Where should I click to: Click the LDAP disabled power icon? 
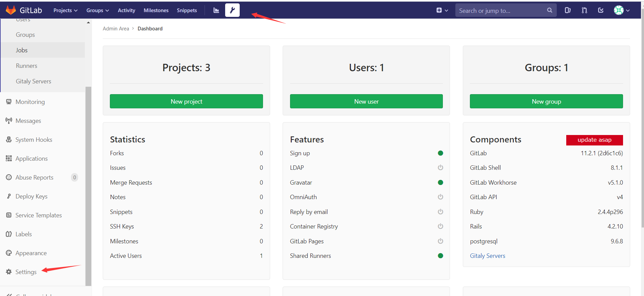(440, 168)
